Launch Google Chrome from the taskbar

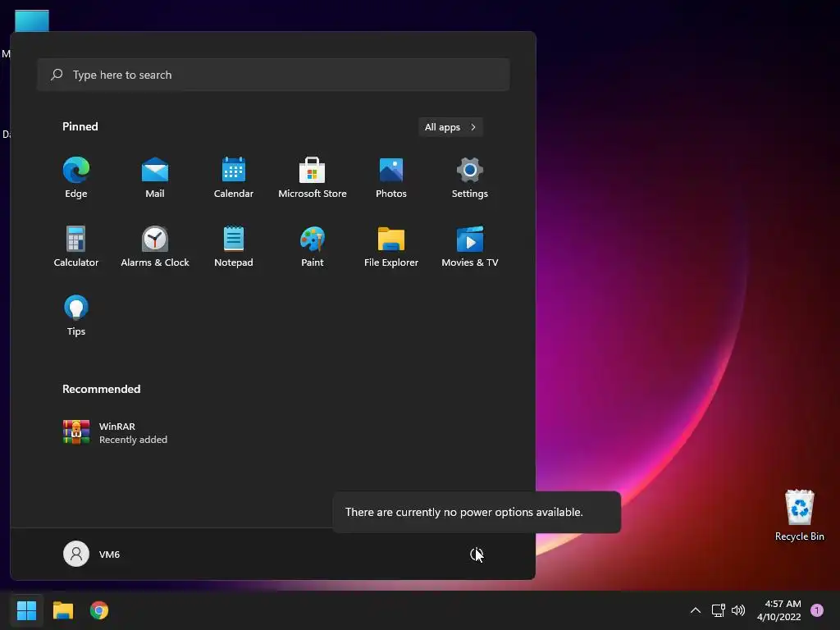[x=99, y=610]
